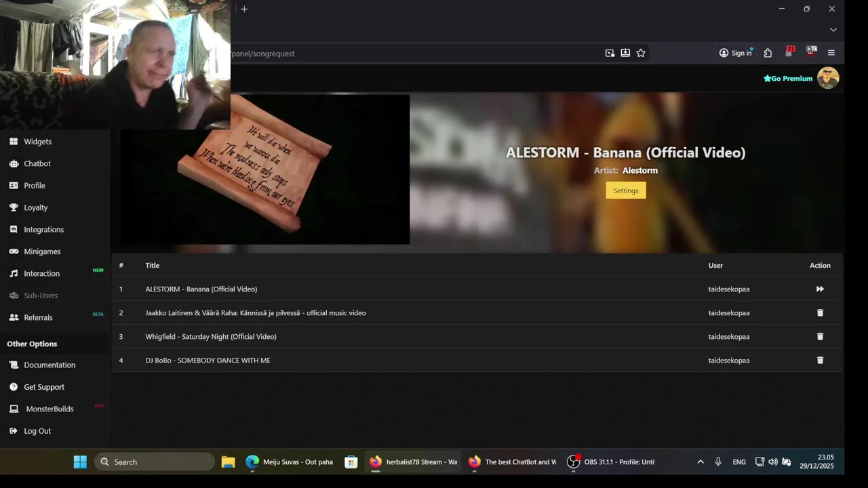
Task: Delete the DJ BoBo song request
Action: (x=820, y=360)
